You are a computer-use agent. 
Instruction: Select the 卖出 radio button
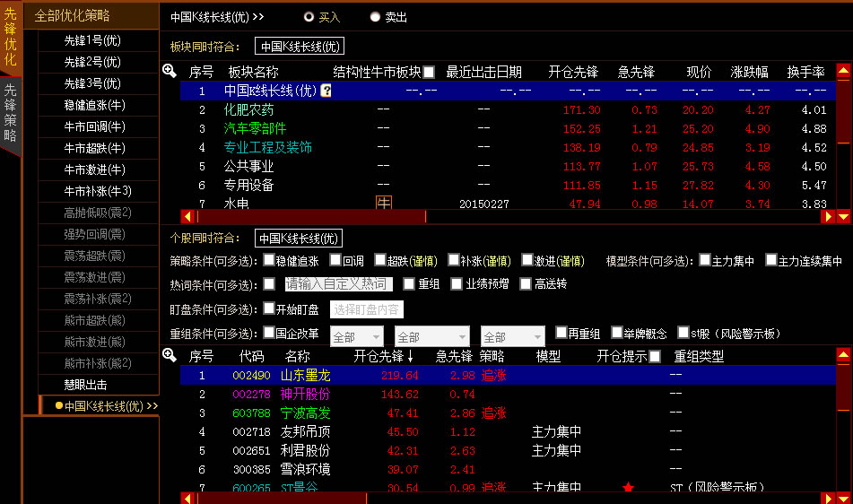point(375,17)
